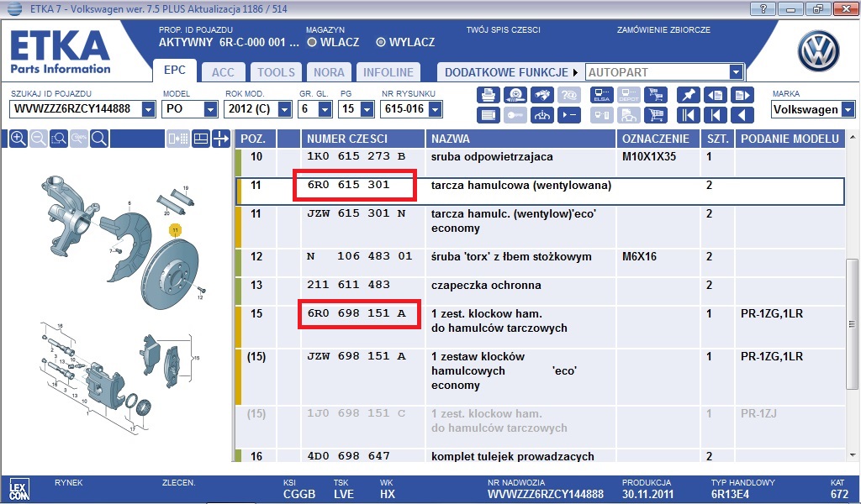The image size is (861, 504).
Task: Click the printer icon in the toolbar
Action: [x=489, y=95]
